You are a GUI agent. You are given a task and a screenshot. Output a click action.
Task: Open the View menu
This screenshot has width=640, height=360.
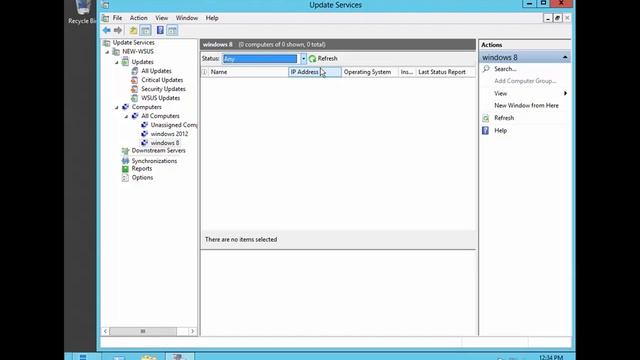(x=161, y=18)
